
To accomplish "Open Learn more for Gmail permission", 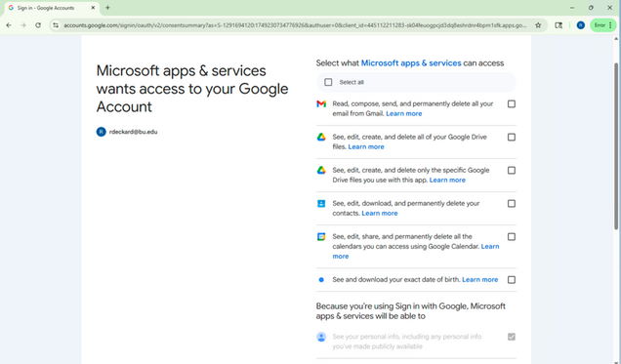I will tap(404, 114).
